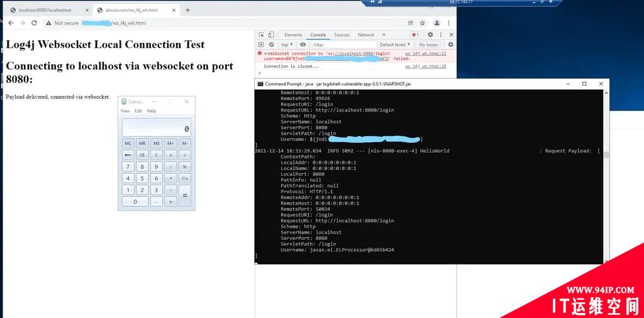
Task: Click the M+ key on Calculator
Action: 170,143
